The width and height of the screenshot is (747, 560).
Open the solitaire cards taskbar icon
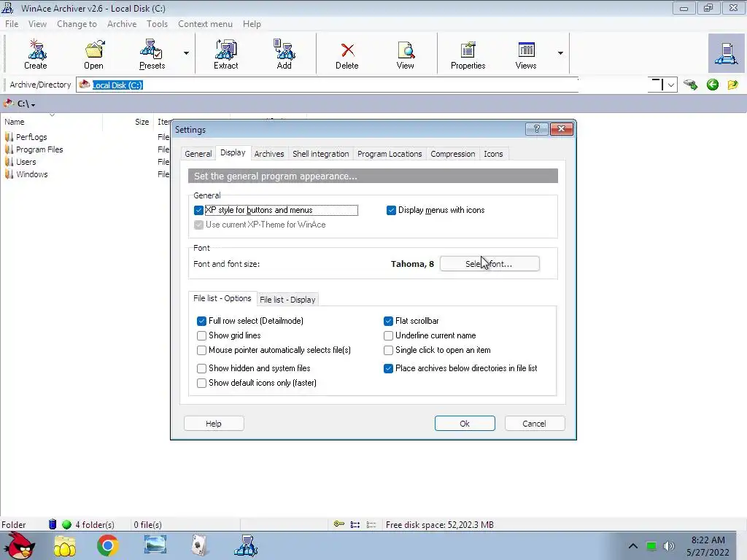click(x=200, y=545)
